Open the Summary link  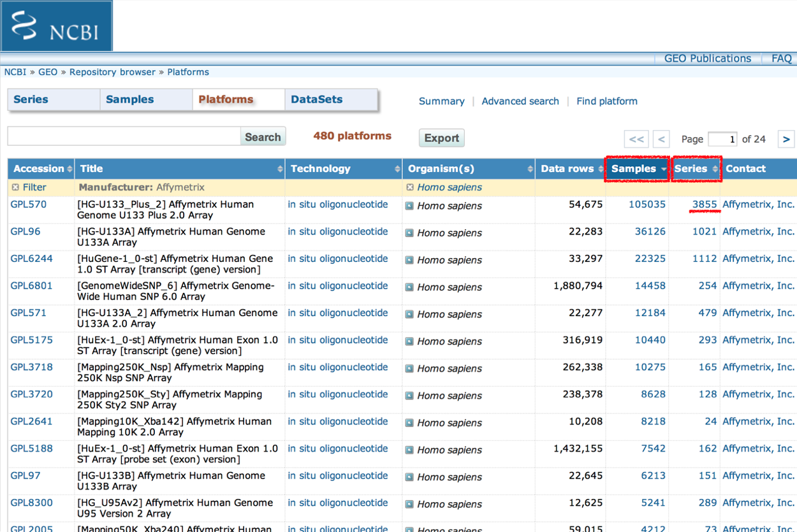tap(441, 101)
